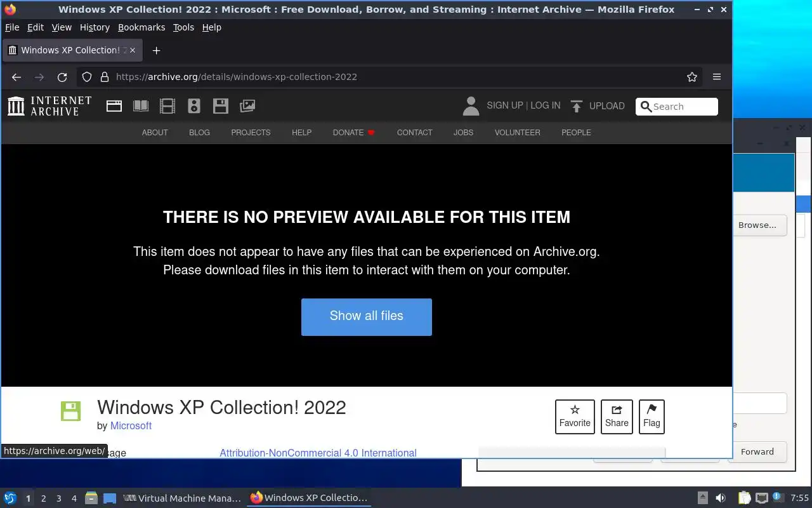The image size is (812, 508).
Task: Open the DONATE navigation link
Action: [354, 132]
